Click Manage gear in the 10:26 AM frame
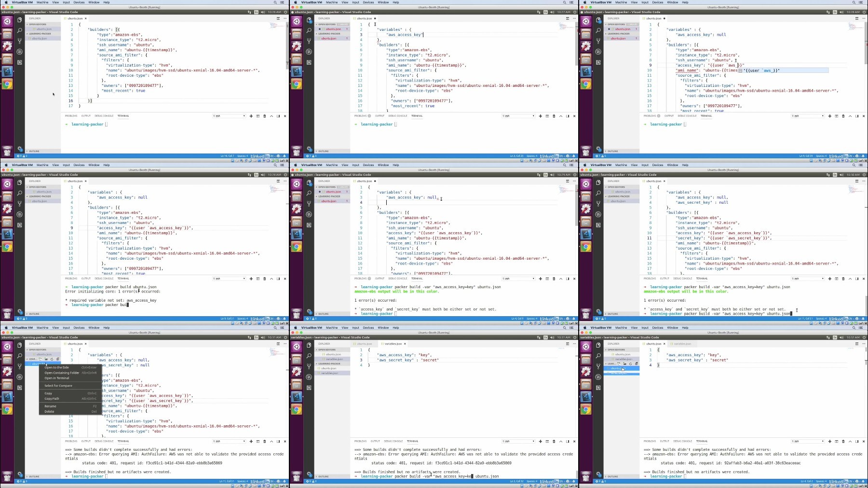Screen dimensions: 868x488 tap(20, 149)
